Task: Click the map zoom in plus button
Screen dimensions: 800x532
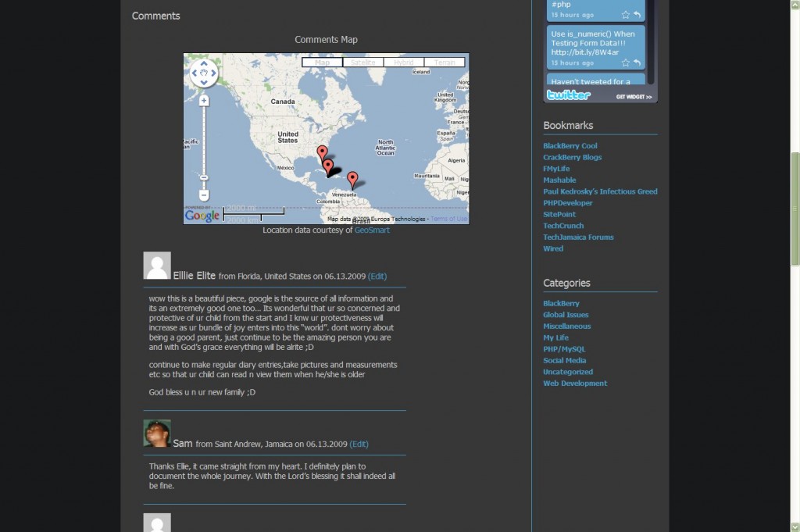Action: pyautogui.click(x=204, y=101)
